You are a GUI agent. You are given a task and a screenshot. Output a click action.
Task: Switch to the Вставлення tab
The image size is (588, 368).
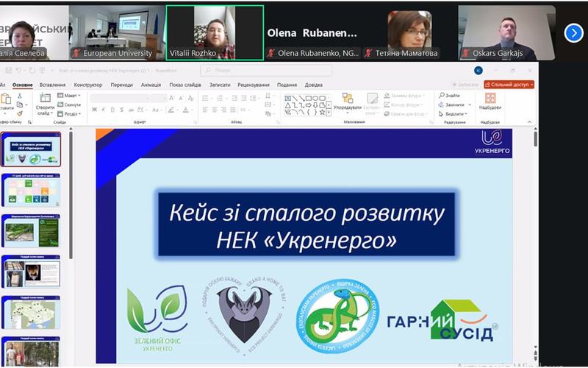[x=52, y=85]
